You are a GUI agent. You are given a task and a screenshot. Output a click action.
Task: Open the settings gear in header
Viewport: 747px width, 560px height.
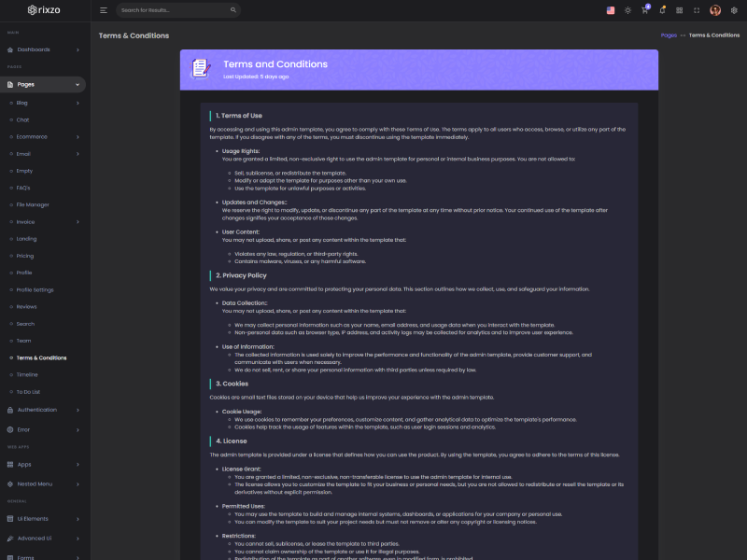coord(734,10)
